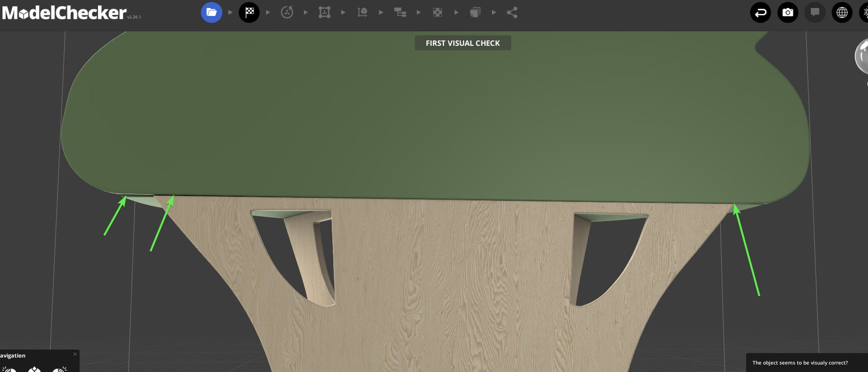Open the cube dimensions check step
The height and width of the screenshot is (372, 868).
pos(363,12)
